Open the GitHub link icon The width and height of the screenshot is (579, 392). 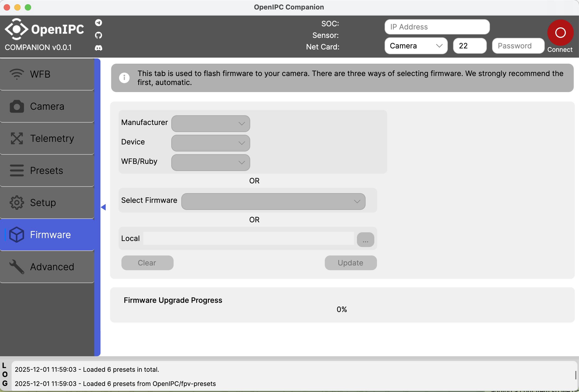(99, 35)
